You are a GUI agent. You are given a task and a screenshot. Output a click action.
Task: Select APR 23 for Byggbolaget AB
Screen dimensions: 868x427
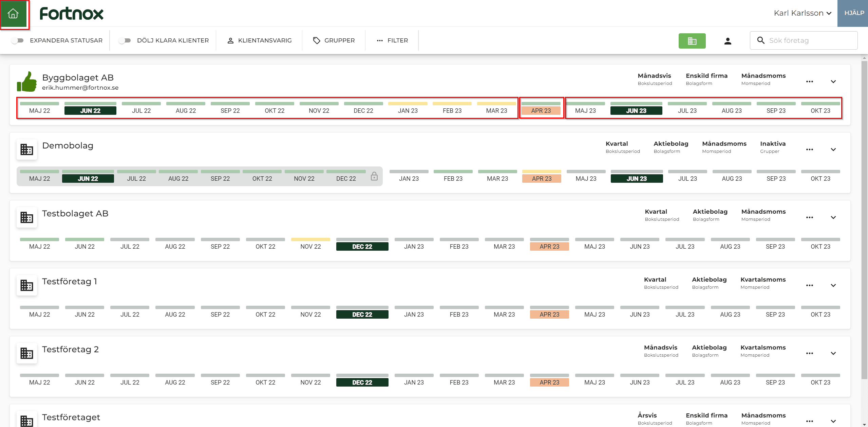coord(541,108)
